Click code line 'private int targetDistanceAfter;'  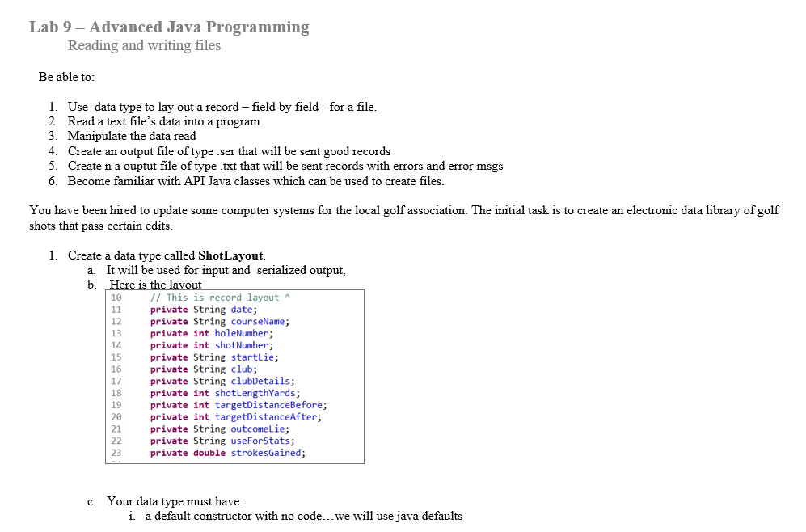[x=236, y=417]
